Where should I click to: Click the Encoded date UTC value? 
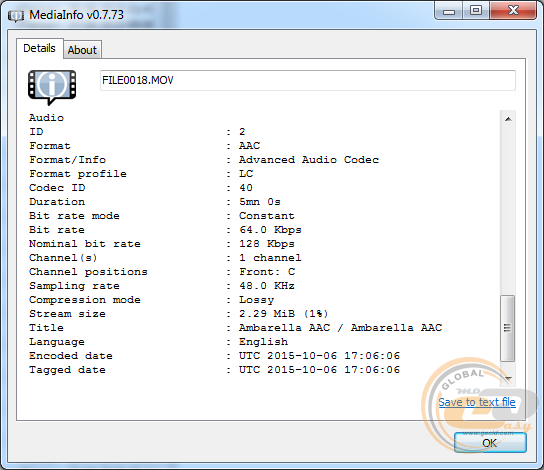(319, 356)
